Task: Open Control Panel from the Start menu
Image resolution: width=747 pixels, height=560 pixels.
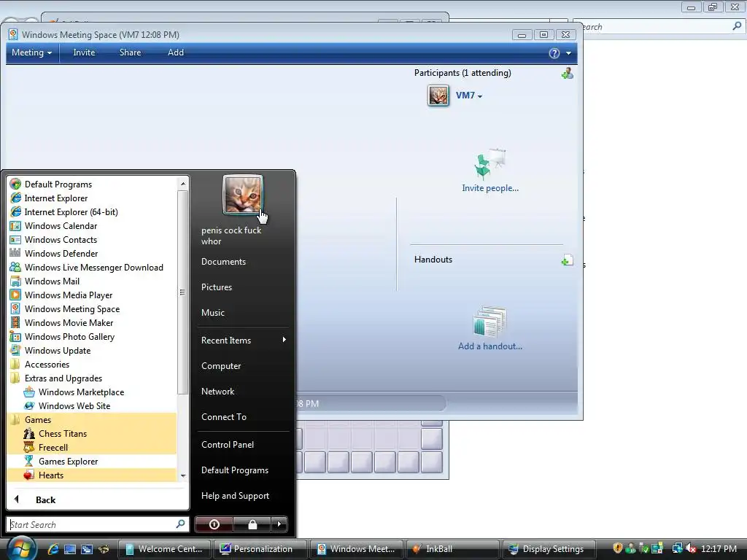Action: tap(228, 444)
